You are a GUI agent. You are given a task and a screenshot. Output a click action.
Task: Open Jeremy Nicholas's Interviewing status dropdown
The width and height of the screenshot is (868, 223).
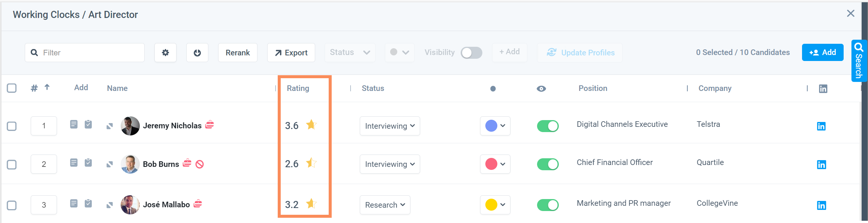pos(390,126)
